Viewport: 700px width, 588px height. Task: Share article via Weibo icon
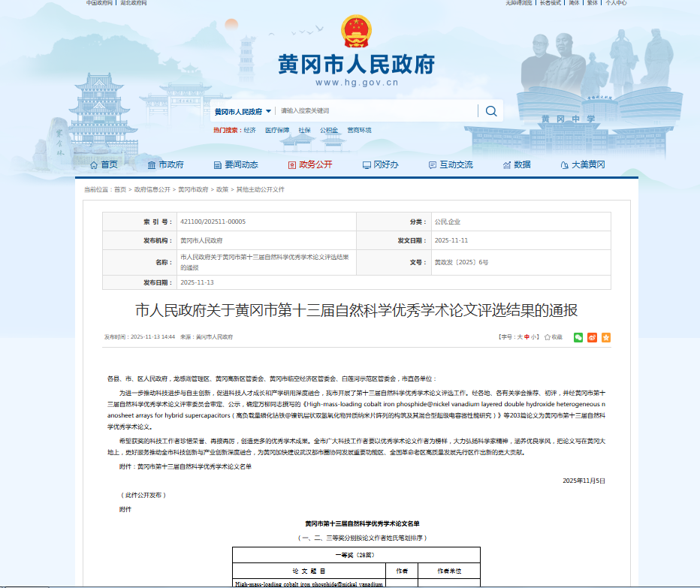click(592, 337)
